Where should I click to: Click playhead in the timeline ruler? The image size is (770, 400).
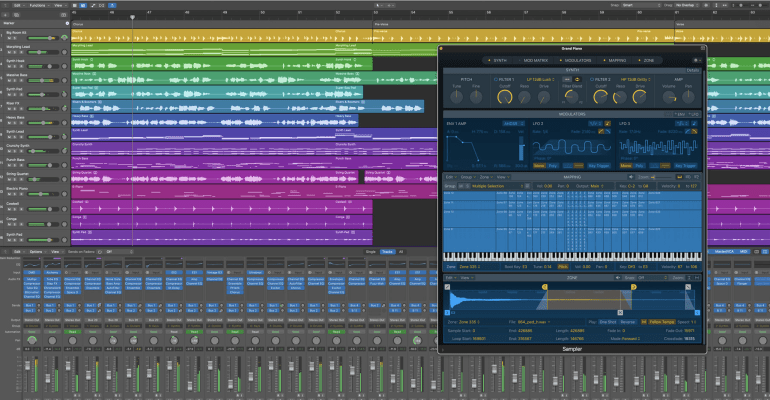(x=132, y=17)
